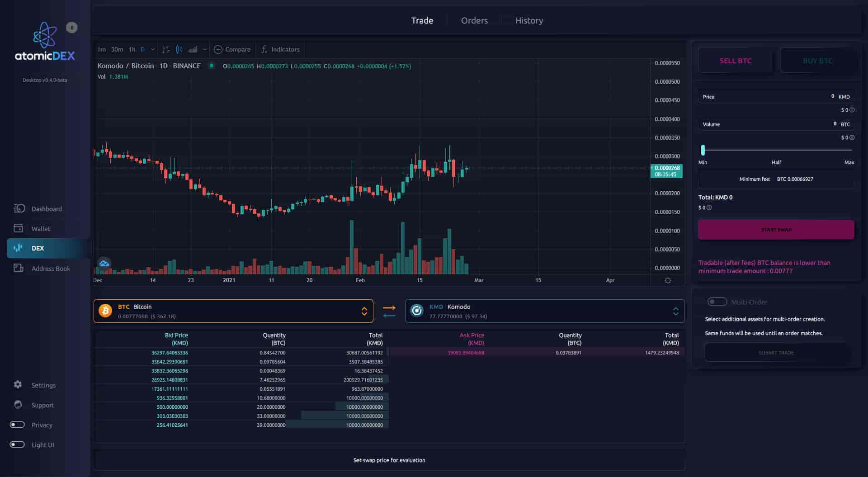Set chart interval to D
The width and height of the screenshot is (868, 477).
pyautogui.click(x=142, y=49)
